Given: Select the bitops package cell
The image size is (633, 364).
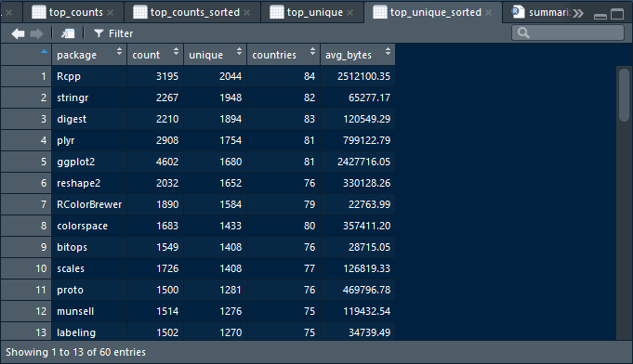Looking at the screenshot, I should [x=89, y=247].
